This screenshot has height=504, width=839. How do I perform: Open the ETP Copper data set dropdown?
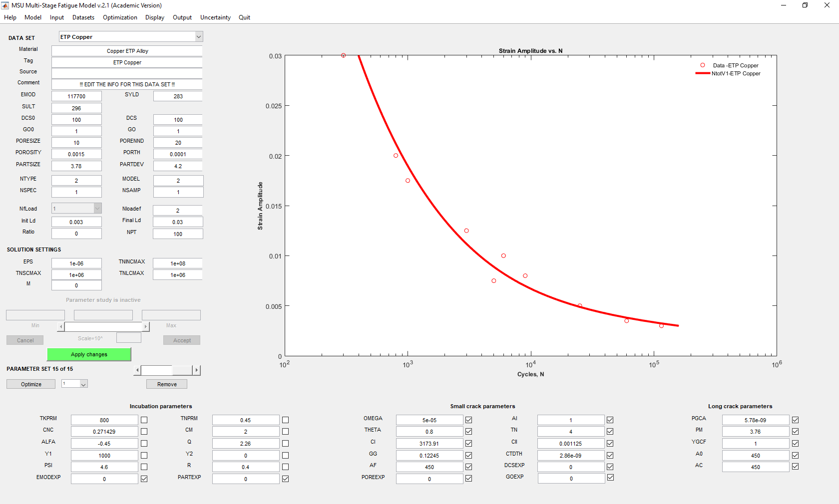[198, 37]
